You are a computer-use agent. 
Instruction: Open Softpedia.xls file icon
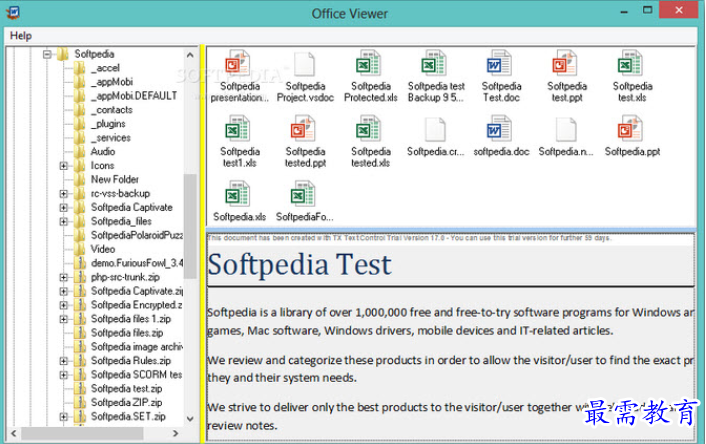pyautogui.click(x=239, y=195)
